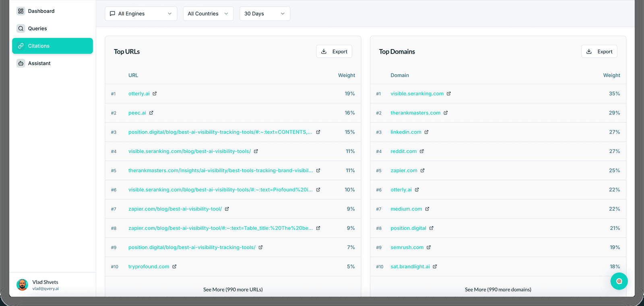This screenshot has width=644, height=306.
Task: Click external icon for seranking URL row #4
Action: 256,151
